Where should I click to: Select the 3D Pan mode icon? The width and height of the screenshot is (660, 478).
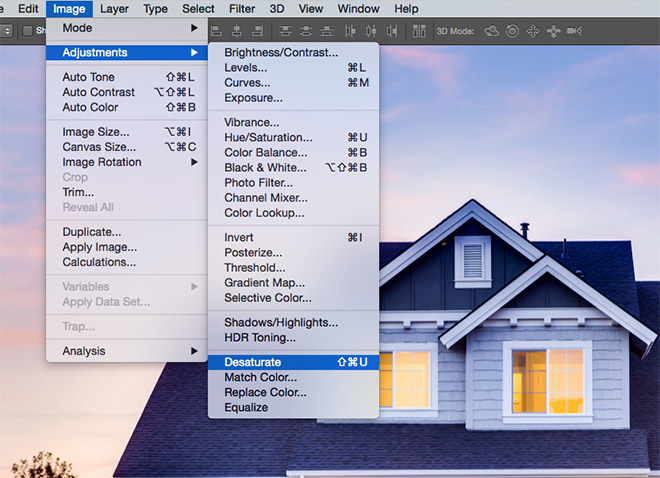click(x=533, y=31)
